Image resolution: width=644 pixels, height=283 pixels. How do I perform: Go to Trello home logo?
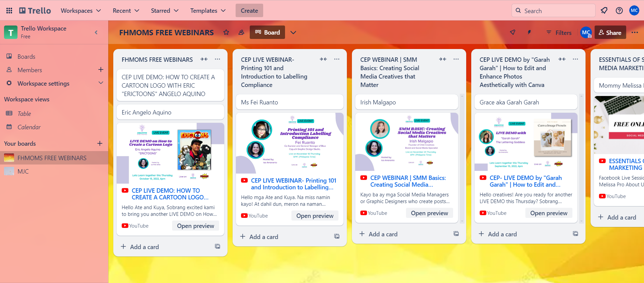[x=35, y=11]
